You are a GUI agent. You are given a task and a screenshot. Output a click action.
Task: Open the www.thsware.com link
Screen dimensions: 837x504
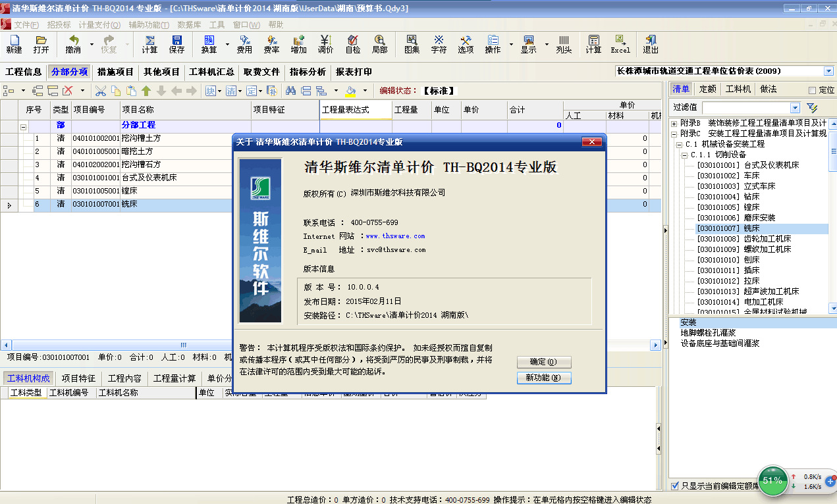[395, 236]
